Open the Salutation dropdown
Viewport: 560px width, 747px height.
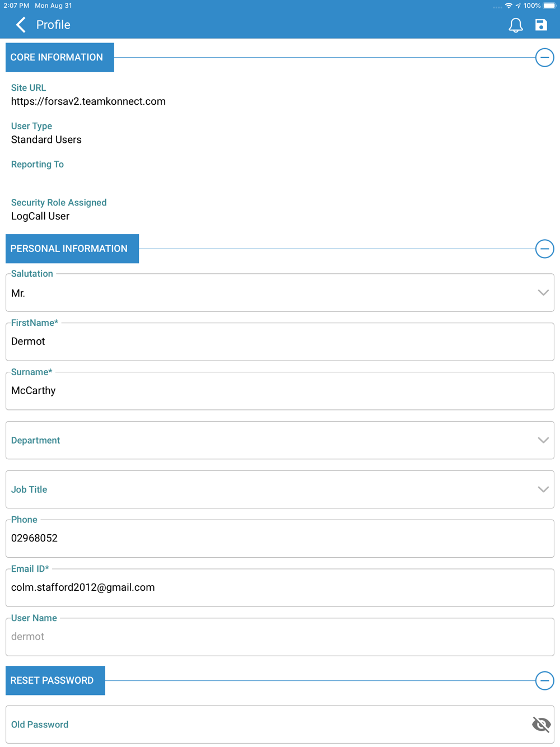(x=543, y=293)
